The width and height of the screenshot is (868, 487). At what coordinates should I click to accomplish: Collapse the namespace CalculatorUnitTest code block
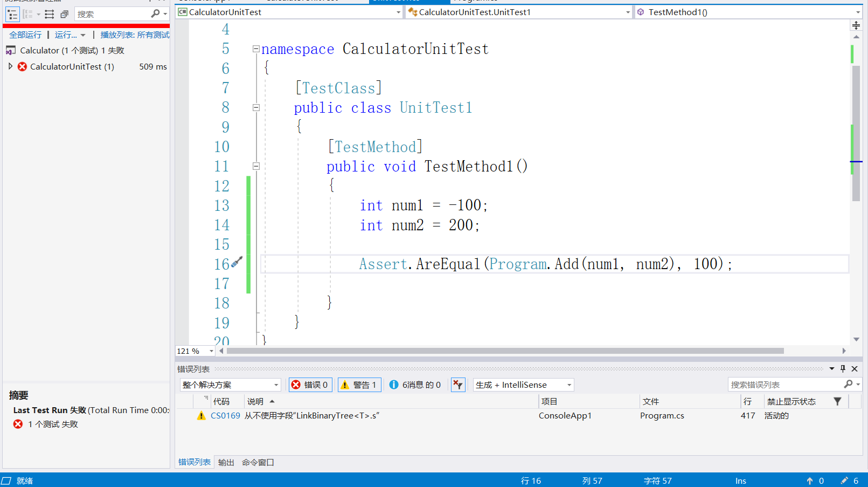[256, 49]
